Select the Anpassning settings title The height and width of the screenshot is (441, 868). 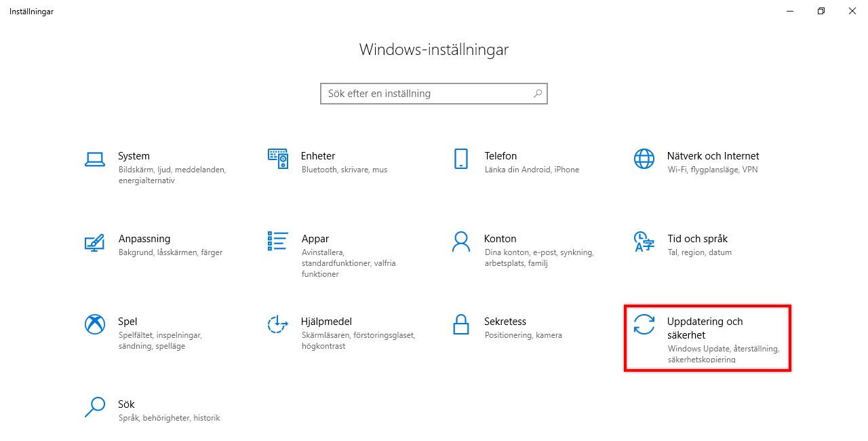[144, 239]
